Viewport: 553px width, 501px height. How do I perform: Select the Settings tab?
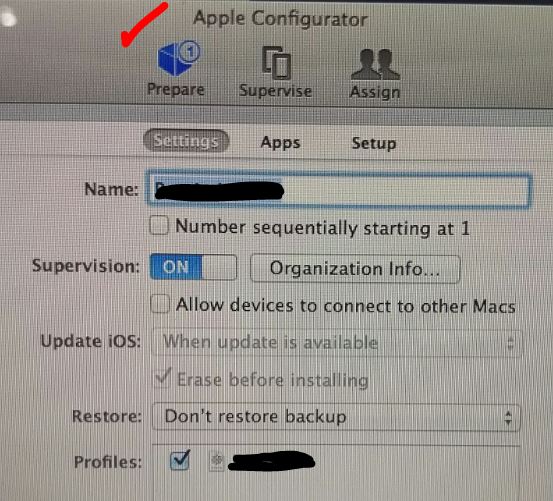click(186, 141)
